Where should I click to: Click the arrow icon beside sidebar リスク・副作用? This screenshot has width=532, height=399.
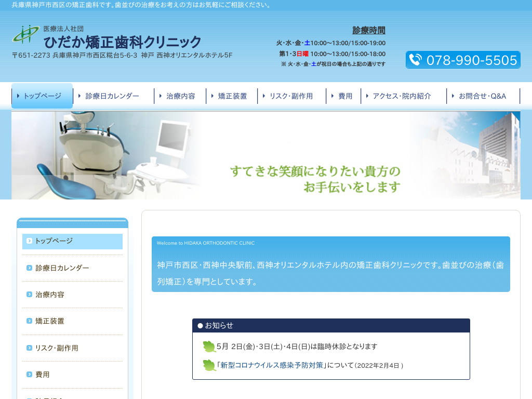tap(29, 348)
